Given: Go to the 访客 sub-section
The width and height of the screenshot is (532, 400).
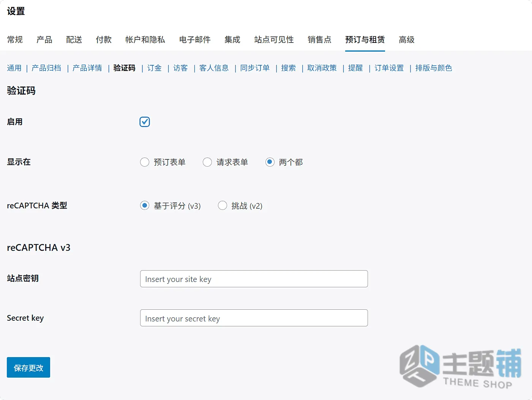Looking at the screenshot, I should (x=180, y=68).
